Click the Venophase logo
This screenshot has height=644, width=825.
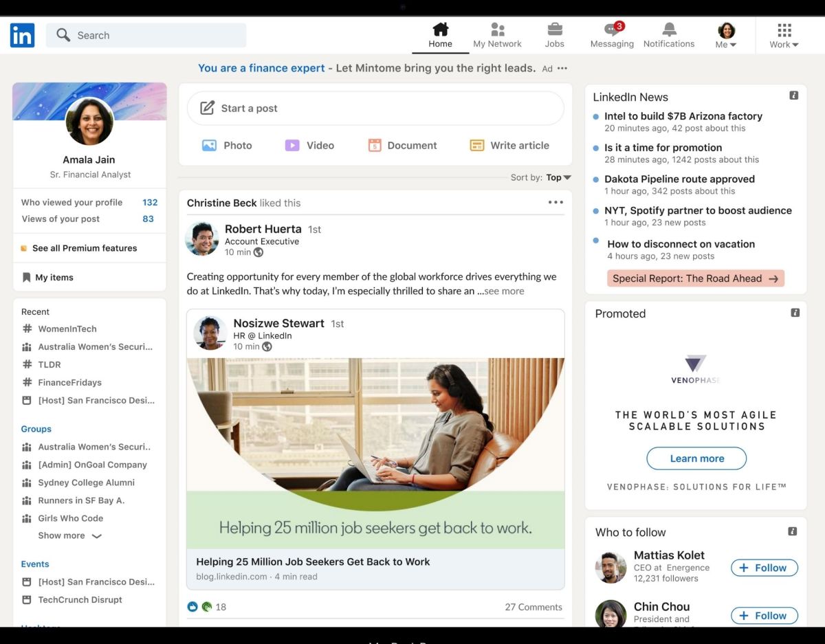pyautogui.click(x=695, y=369)
